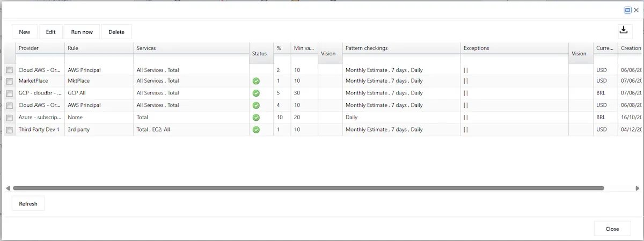The height and width of the screenshot is (241, 644).
Task: Select the GCP - cloudbr provider cell
Action: pyautogui.click(x=40, y=93)
